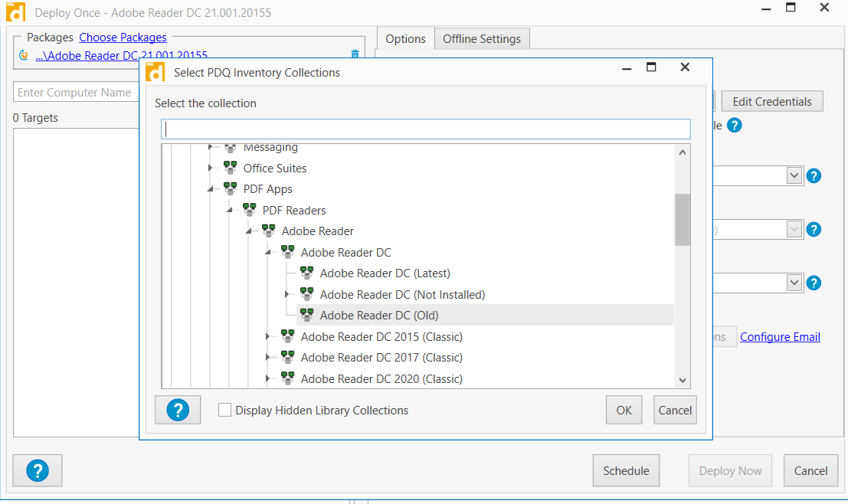Switch to the Offline Settings tab
The width and height of the screenshot is (848, 504).
point(481,39)
